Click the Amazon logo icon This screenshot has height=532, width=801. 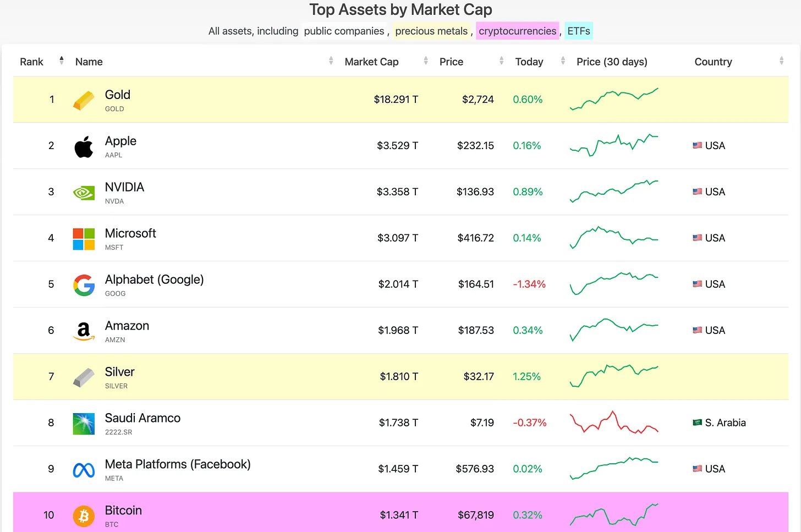[x=84, y=331]
